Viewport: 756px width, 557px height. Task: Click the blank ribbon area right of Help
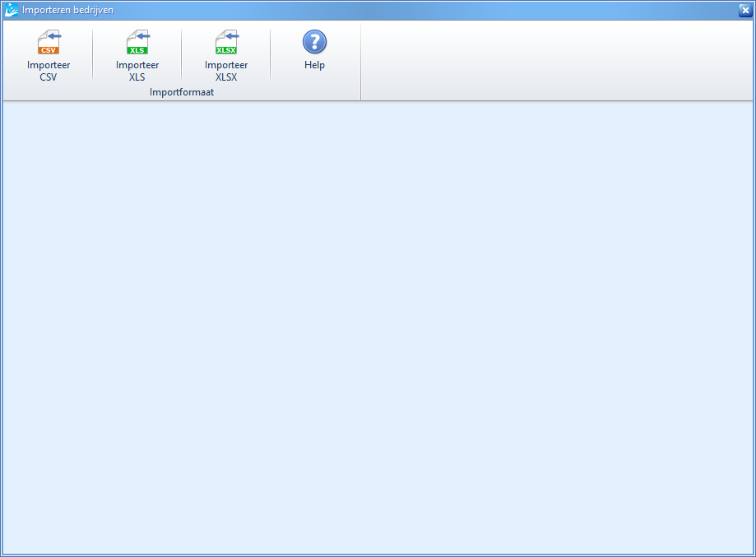556,62
